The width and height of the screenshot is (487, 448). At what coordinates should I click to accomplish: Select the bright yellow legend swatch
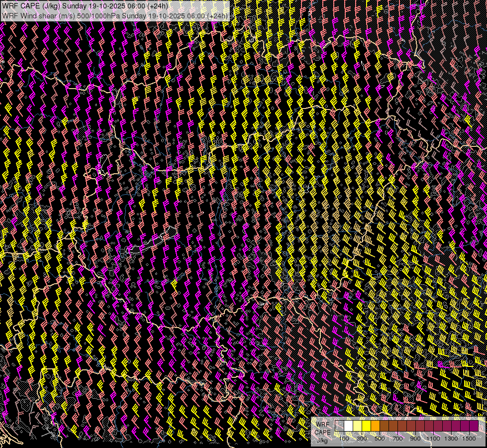coord(367,426)
